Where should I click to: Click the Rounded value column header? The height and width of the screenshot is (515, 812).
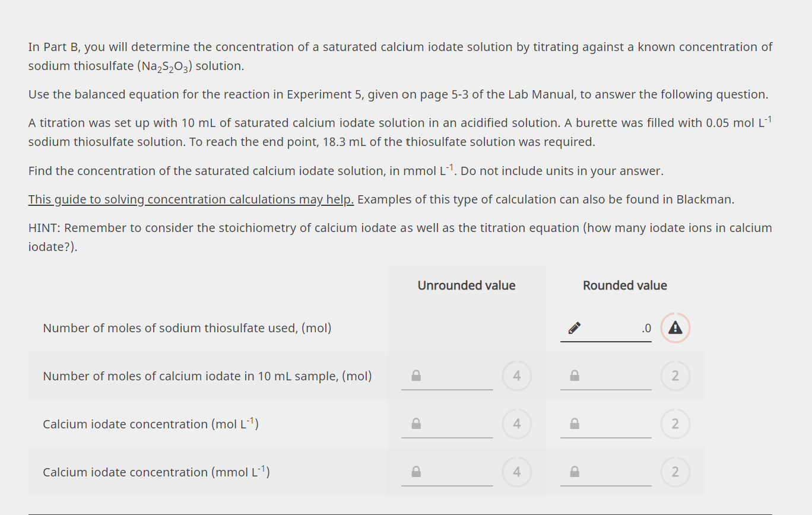pos(625,285)
